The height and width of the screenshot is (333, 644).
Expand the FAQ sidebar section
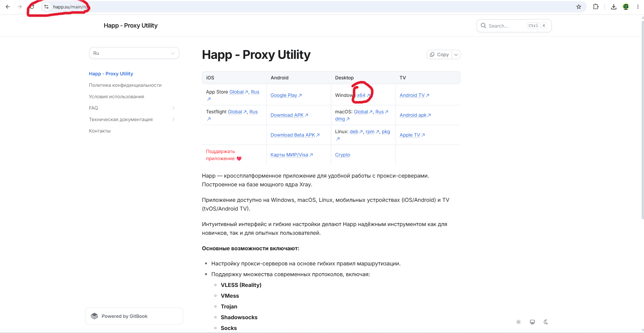click(x=174, y=108)
